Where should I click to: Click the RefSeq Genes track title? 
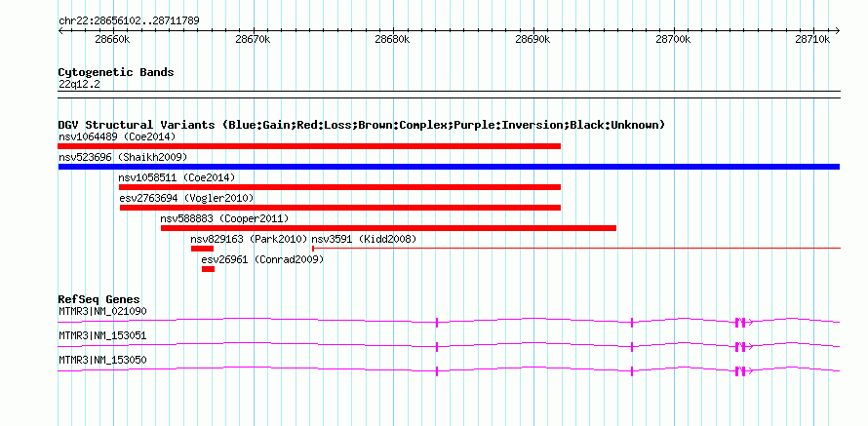99,300
